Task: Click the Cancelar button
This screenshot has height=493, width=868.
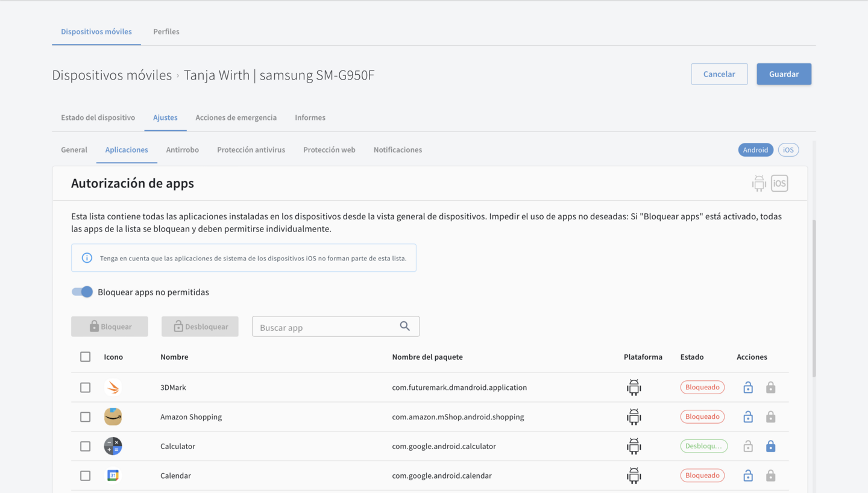Action: coord(719,74)
